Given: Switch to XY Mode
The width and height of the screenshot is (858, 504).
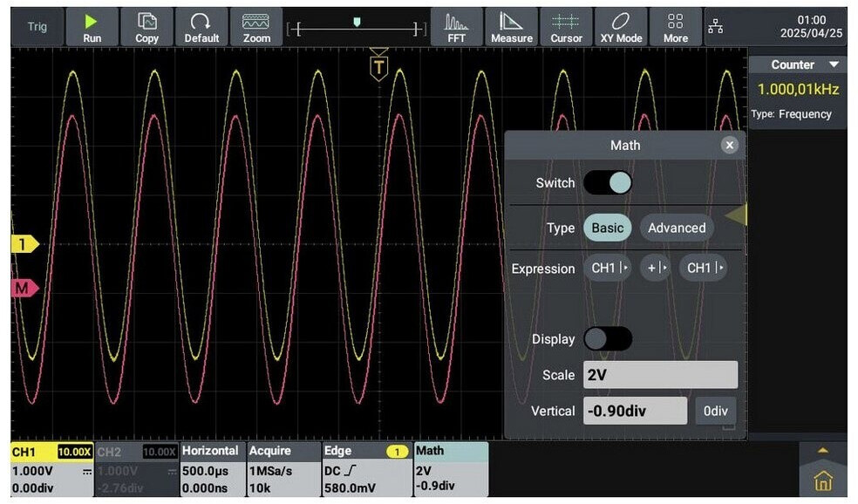Looking at the screenshot, I should [621, 27].
